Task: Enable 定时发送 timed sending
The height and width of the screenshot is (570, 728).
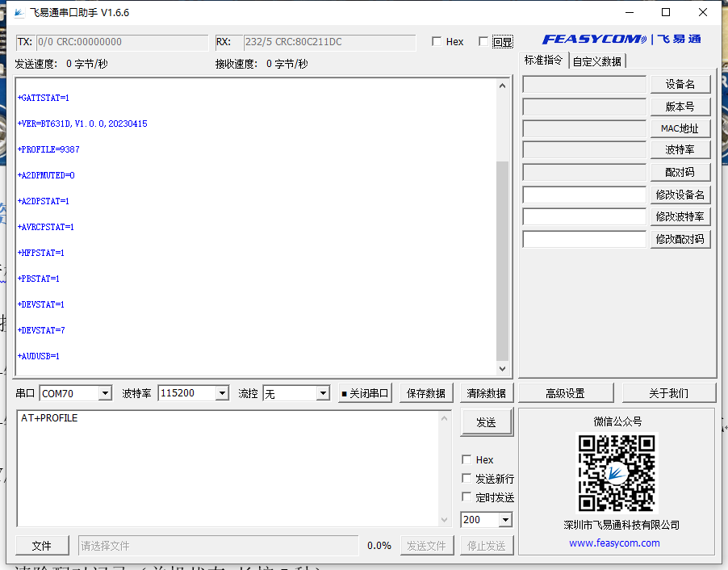Action: tap(467, 497)
